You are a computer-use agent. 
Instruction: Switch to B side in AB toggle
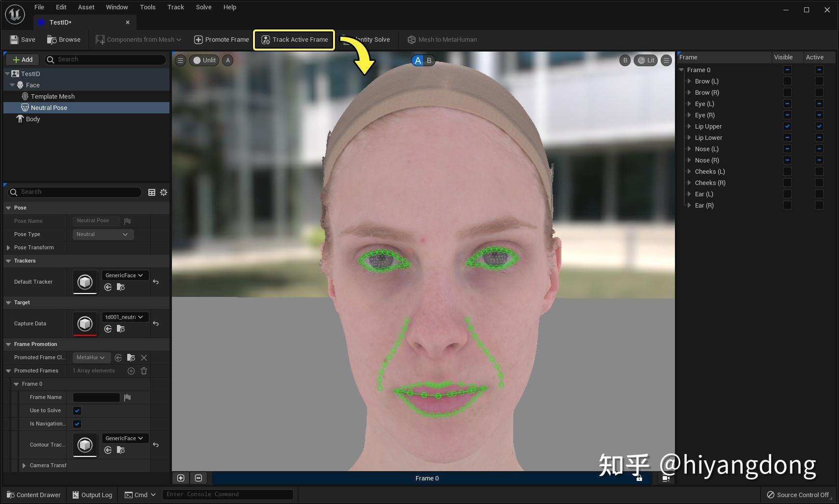click(x=429, y=60)
